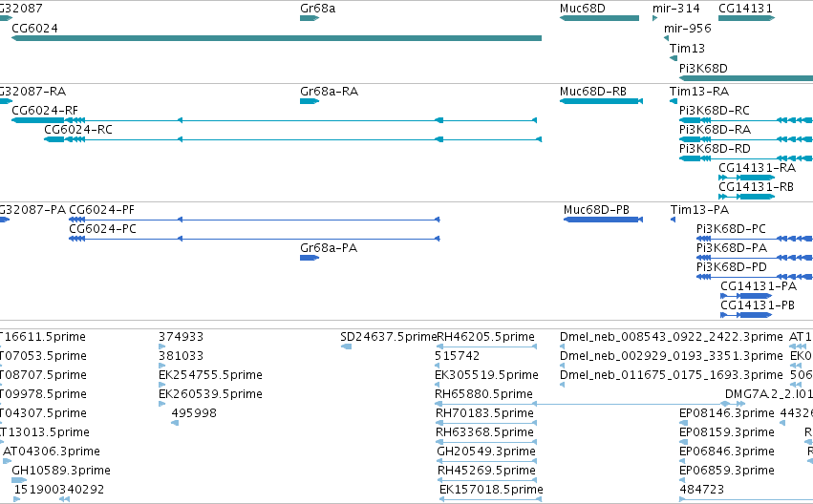813x504 pixels.
Task: Open the SD24637.5prime EST
Action: pyautogui.click(x=389, y=337)
